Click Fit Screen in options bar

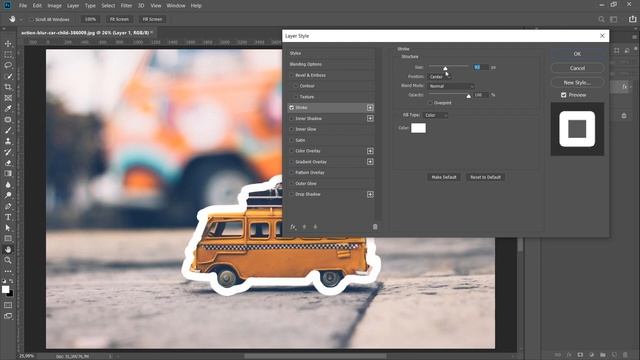pos(119,19)
